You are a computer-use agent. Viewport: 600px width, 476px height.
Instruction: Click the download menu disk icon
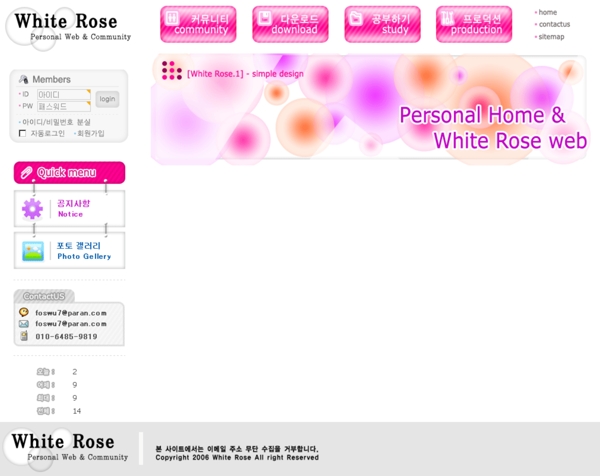[x=264, y=18]
